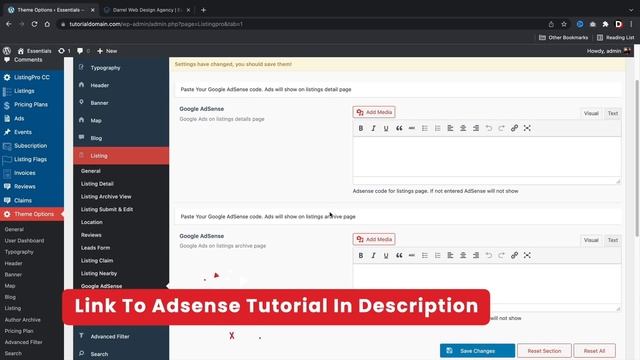Image resolution: width=640 pixels, height=360 pixels.
Task: Switch first editor to Text tab
Action: (x=613, y=113)
